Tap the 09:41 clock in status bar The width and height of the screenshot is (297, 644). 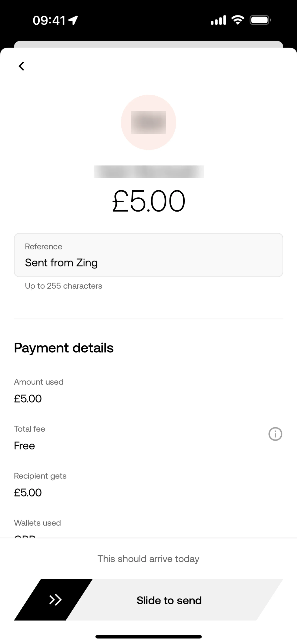[x=49, y=20]
